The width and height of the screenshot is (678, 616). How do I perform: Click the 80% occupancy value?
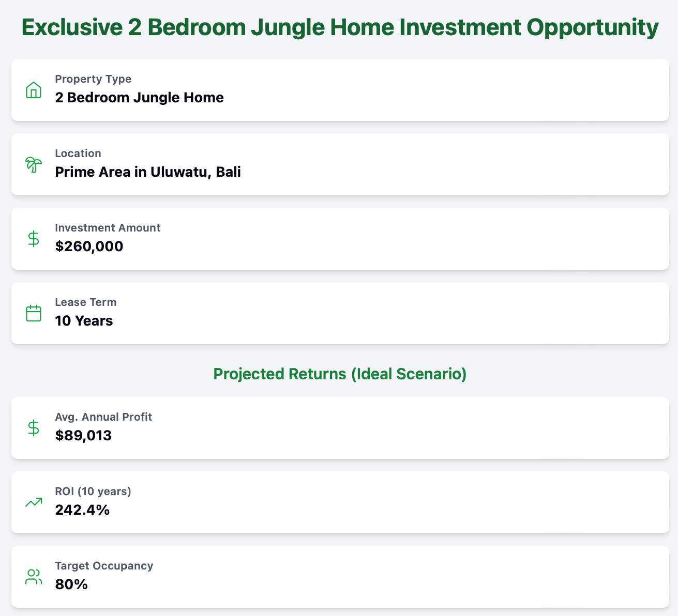tap(71, 584)
